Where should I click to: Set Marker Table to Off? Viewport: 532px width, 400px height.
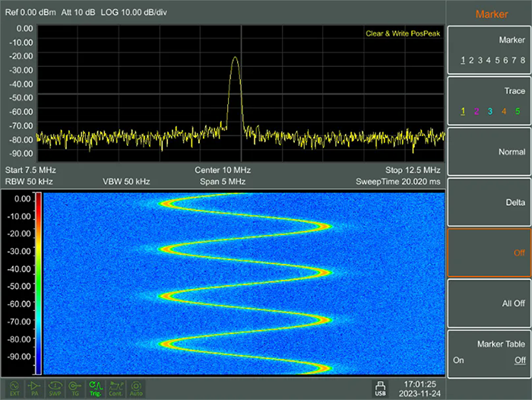[520, 360]
